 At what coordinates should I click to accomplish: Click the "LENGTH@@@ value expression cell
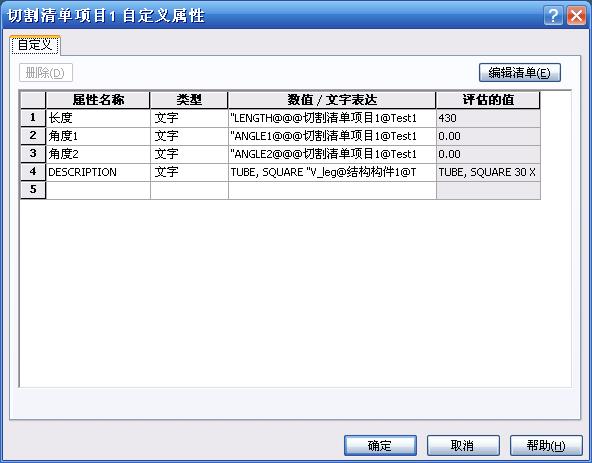coord(332,118)
